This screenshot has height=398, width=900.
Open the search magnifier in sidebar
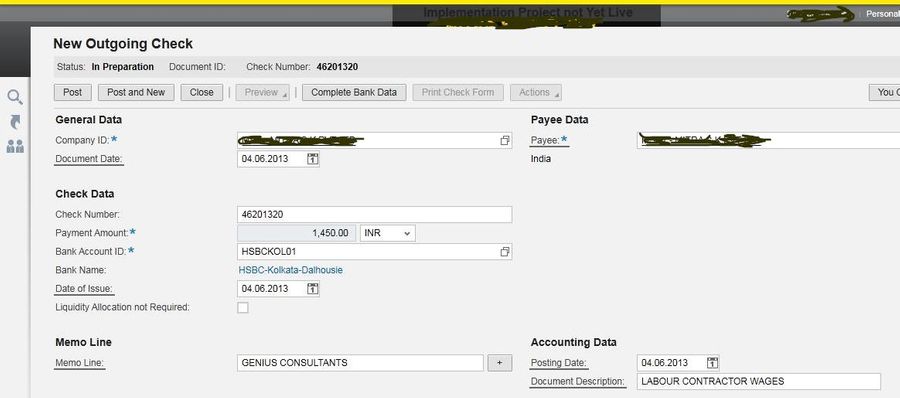[15, 97]
